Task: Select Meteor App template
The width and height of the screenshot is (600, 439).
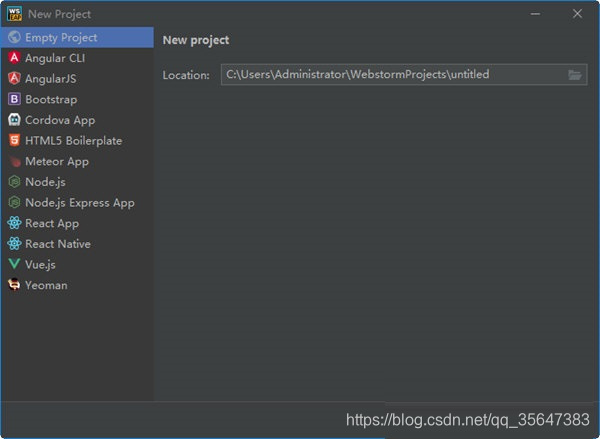Action: (x=77, y=161)
